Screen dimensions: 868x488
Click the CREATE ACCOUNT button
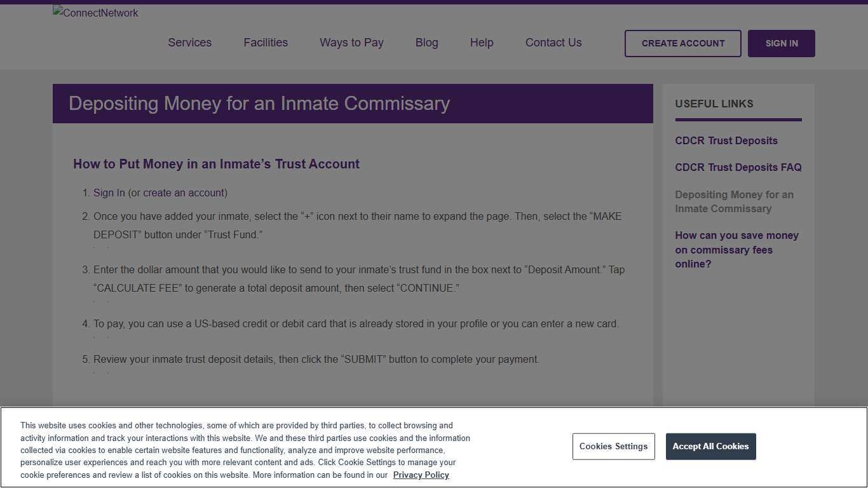682,43
